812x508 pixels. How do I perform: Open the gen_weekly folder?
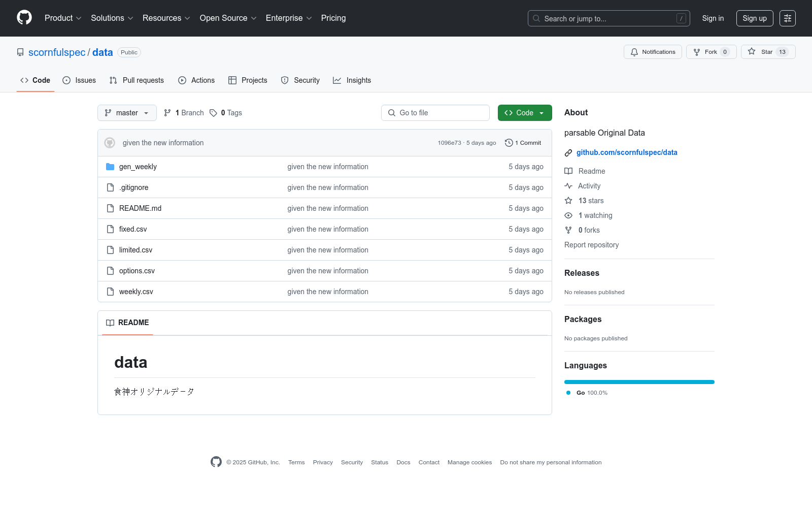click(x=138, y=167)
